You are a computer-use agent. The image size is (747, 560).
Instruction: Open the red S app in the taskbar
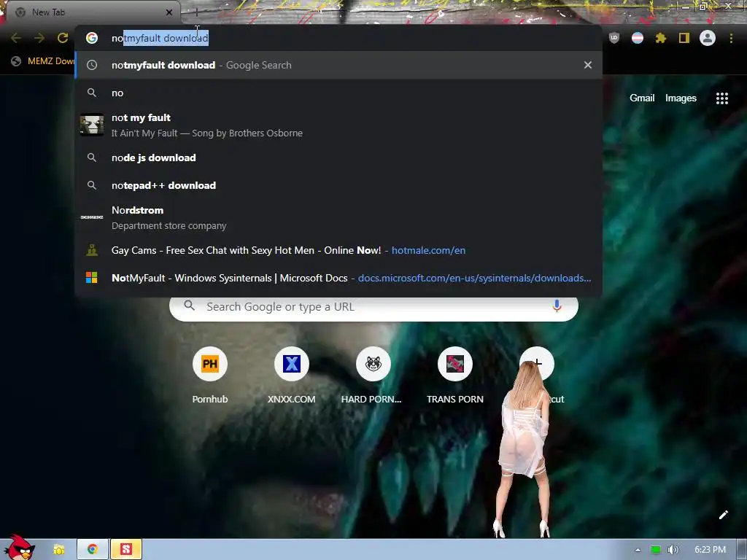pos(125,550)
